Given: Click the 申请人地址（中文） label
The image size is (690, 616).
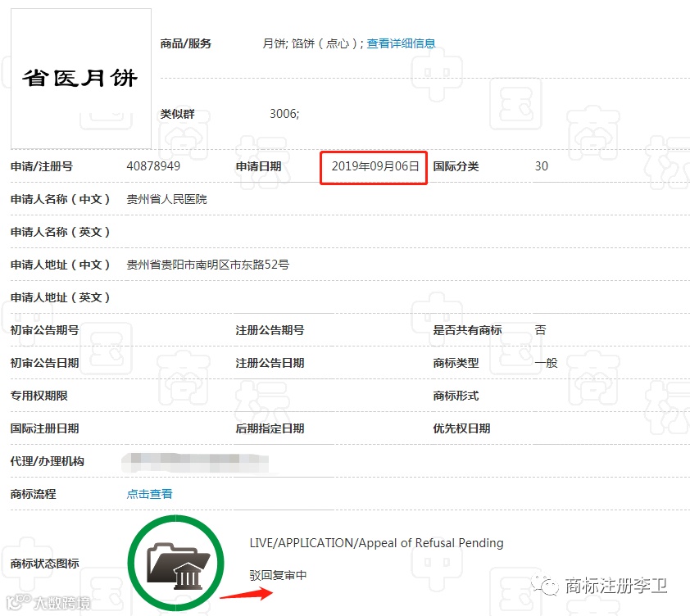Looking at the screenshot, I should pos(61,265).
